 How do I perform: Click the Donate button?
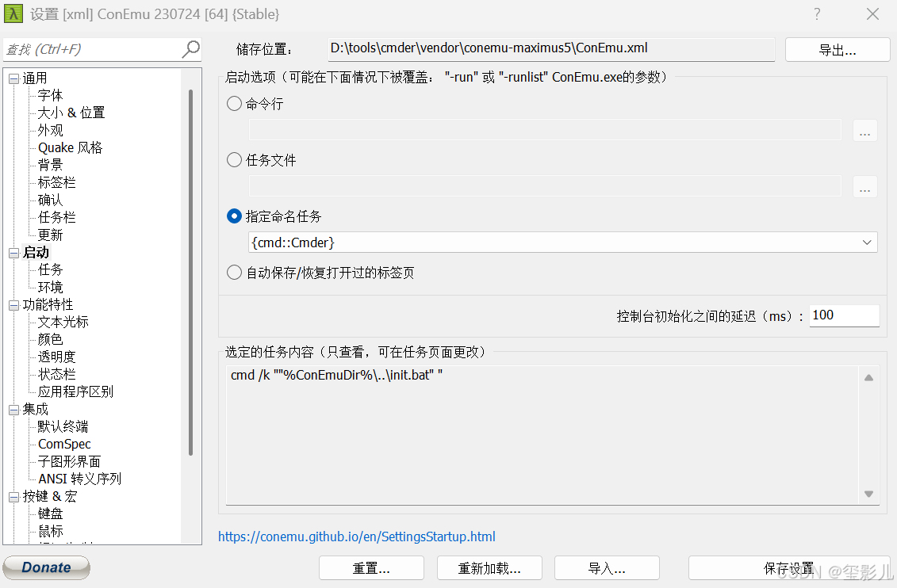coord(46,567)
